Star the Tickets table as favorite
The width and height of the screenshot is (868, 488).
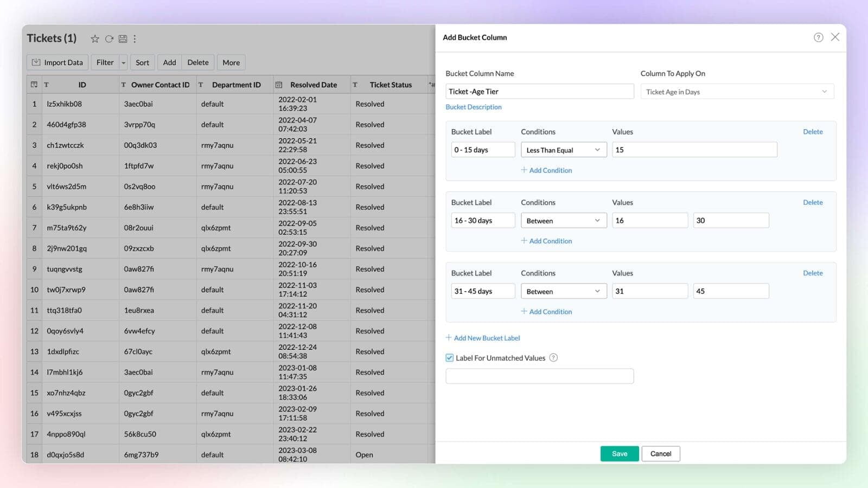(x=95, y=39)
